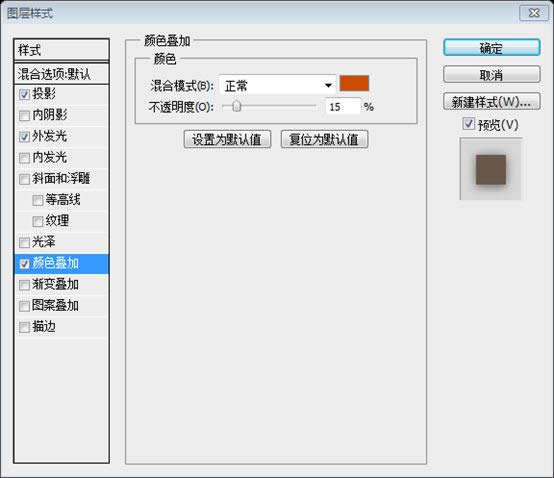Screen dimensions: 554x478
Task: Select the 斜面和浮雕 style entry
Action: pos(61,178)
